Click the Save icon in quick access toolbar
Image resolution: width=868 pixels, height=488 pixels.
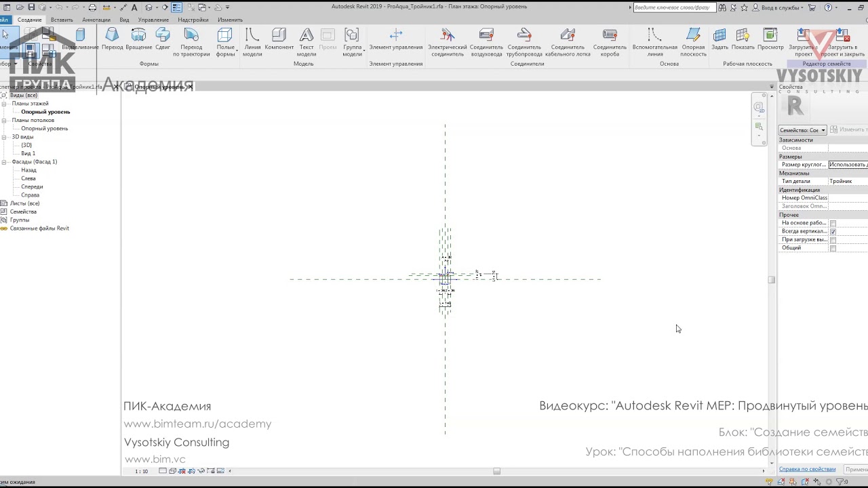click(x=30, y=7)
